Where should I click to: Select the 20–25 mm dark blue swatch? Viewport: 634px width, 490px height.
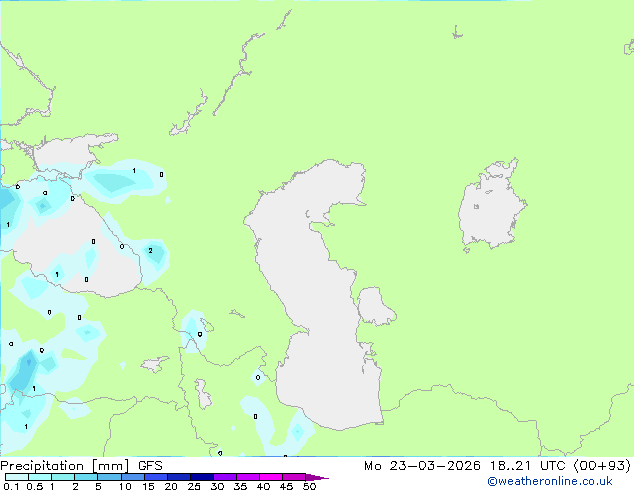[x=178, y=477]
